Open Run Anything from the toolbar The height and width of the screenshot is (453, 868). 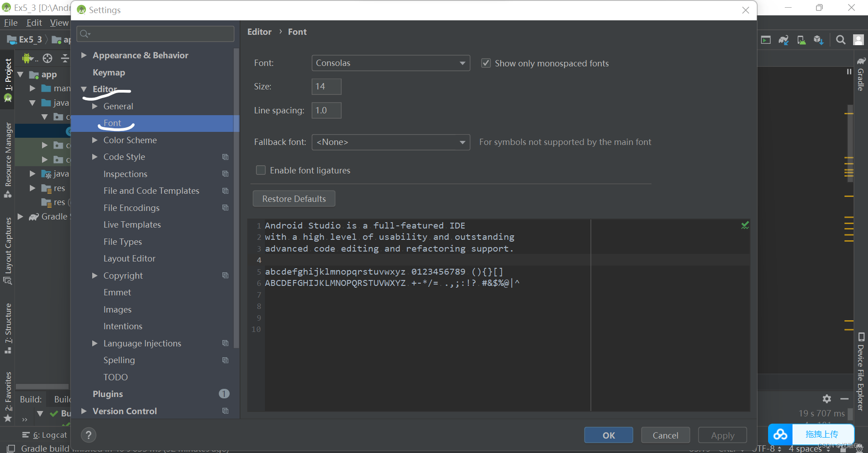[766, 40]
